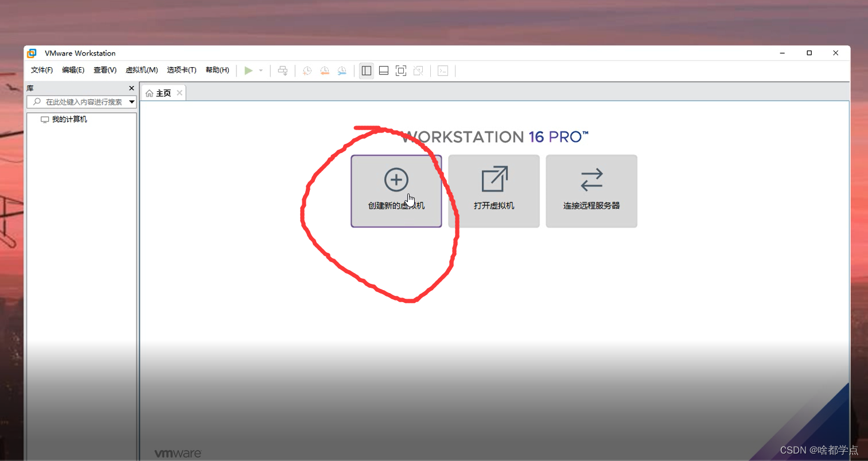This screenshot has width=868, height=461.
Task: Click the Open Virtual Machine tile
Action: [x=494, y=191]
